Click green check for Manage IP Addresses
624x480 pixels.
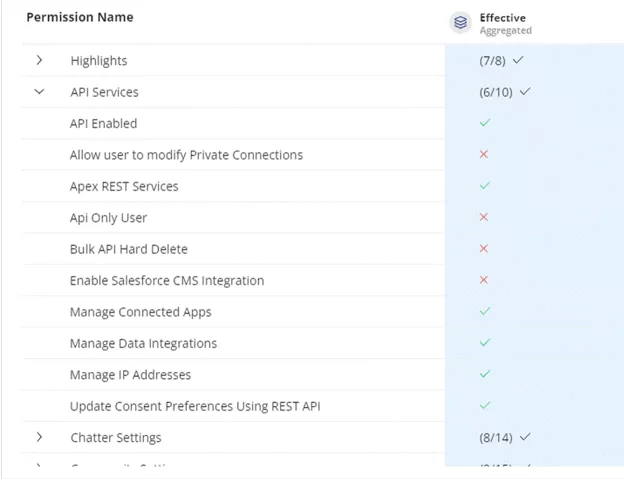click(485, 374)
